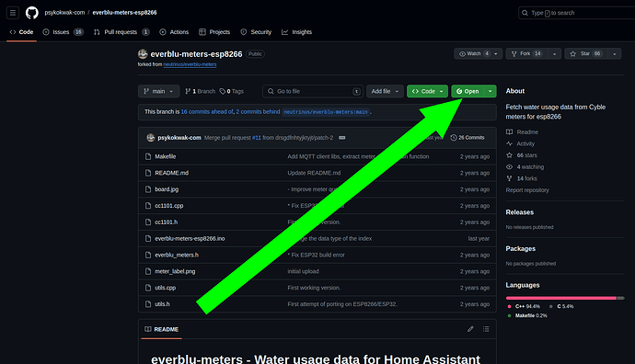Click the C 5.4% language entry
Viewport: 635px width, 364px height.
pyautogui.click(x=561, y=307)
